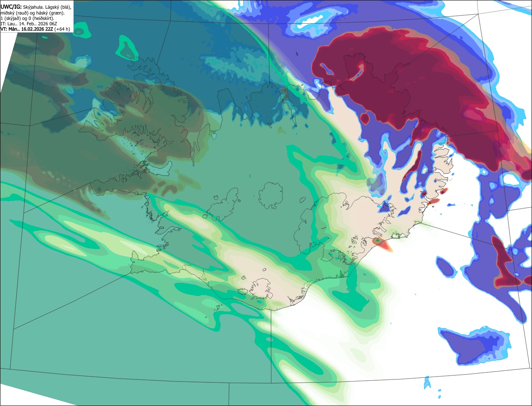This screenshot has width=532, height=406.
Task: Click the "1 (skýjað) og 0 (heiðskírt)." line
Action: coord(27,18)
